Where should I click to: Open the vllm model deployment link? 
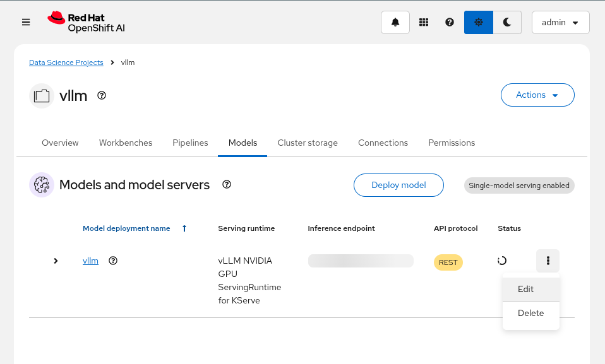click(91, 261)
